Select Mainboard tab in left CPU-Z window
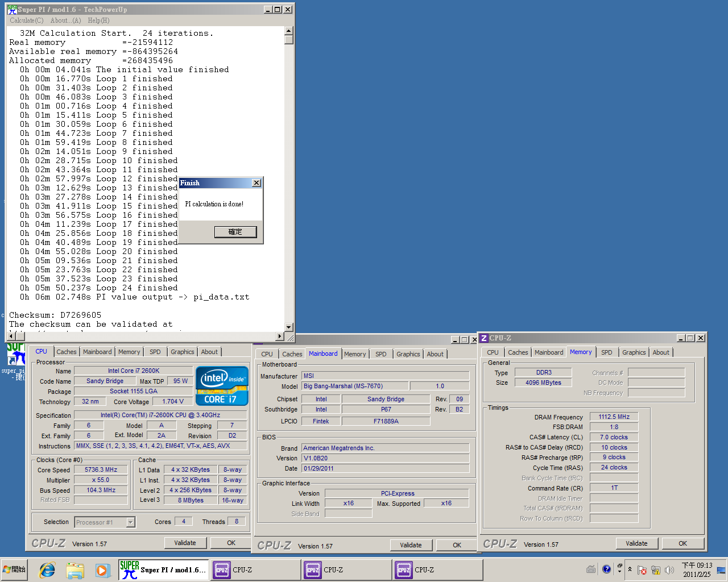728x582 pixels. point(97,352)
